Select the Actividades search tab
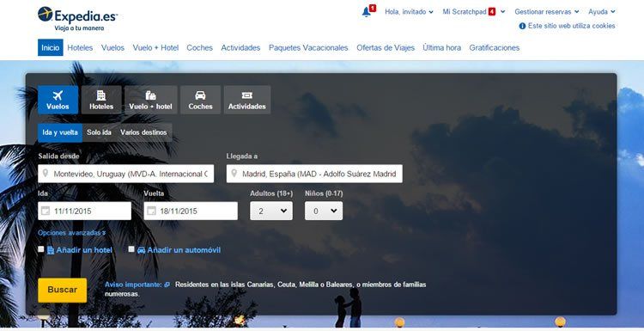Image resolution: width=644 pixels, height=331 pixels. tap(247, 100)
